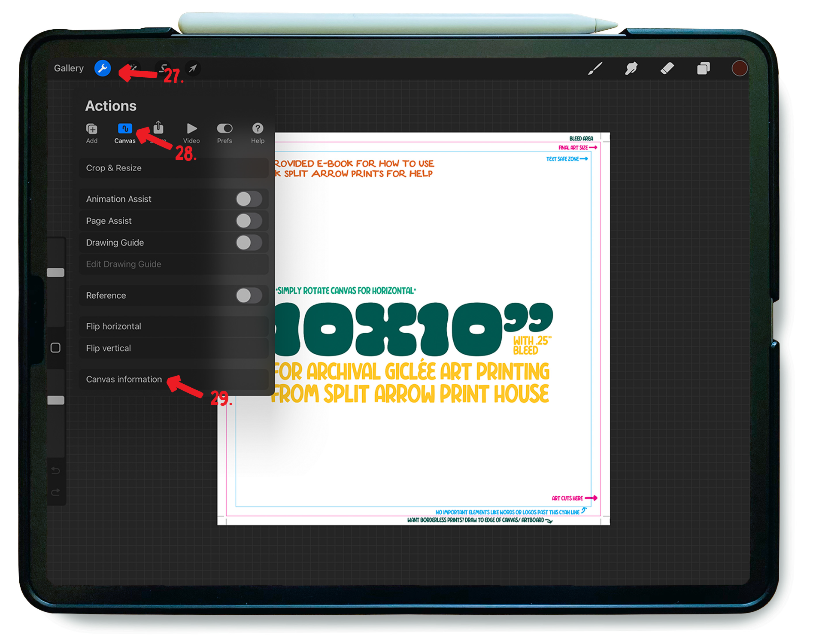
Task: Switch to the Canvas tab
Action: coord(124,133)
